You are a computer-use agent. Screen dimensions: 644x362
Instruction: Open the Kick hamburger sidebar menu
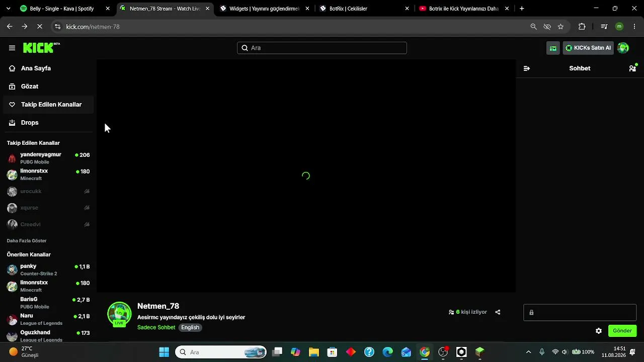12,48
